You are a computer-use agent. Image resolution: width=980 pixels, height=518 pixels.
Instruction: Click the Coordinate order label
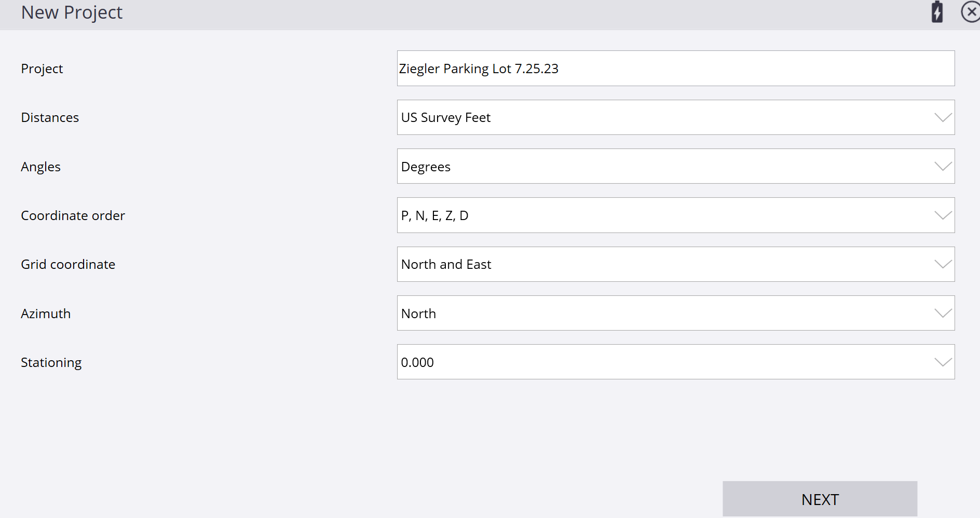[x=73, y=215]
